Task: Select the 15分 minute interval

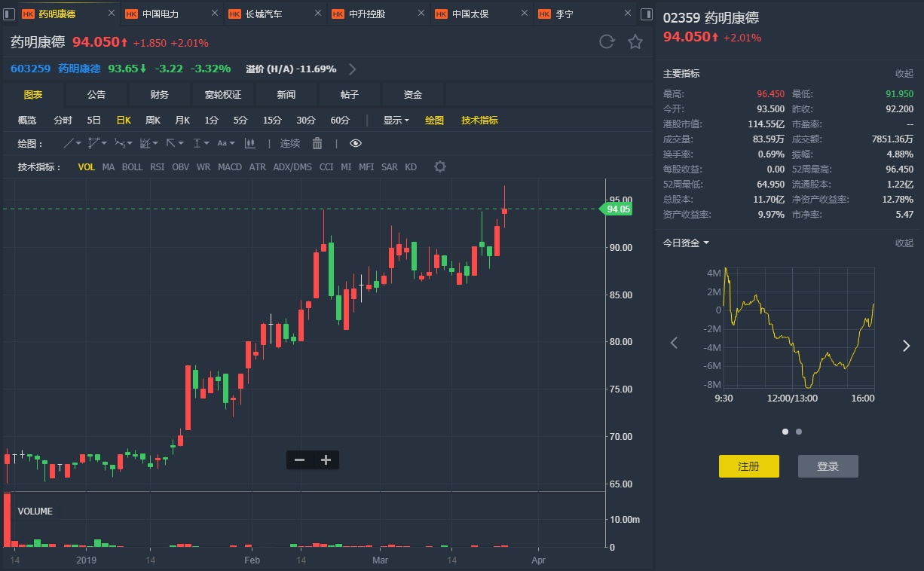Action: pos(272,121)
